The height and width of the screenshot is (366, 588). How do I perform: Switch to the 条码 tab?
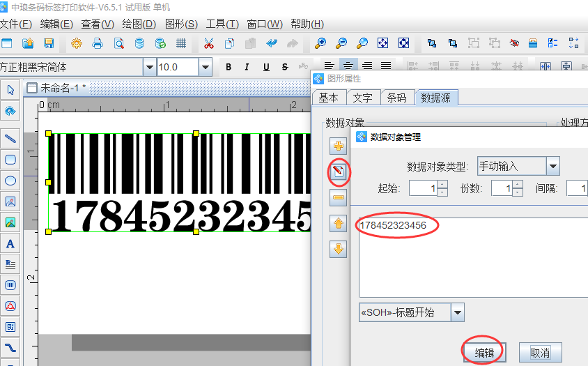click(x=396, y=98)
